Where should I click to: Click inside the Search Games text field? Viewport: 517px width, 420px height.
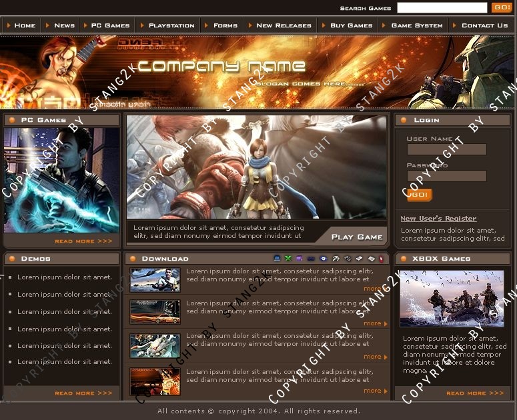coord(442,8)
